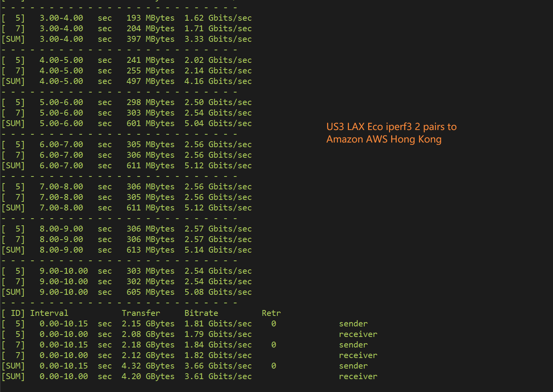Click the 3.66 Gbits/sec SUM sender bitrate

(x=218, y=366)
